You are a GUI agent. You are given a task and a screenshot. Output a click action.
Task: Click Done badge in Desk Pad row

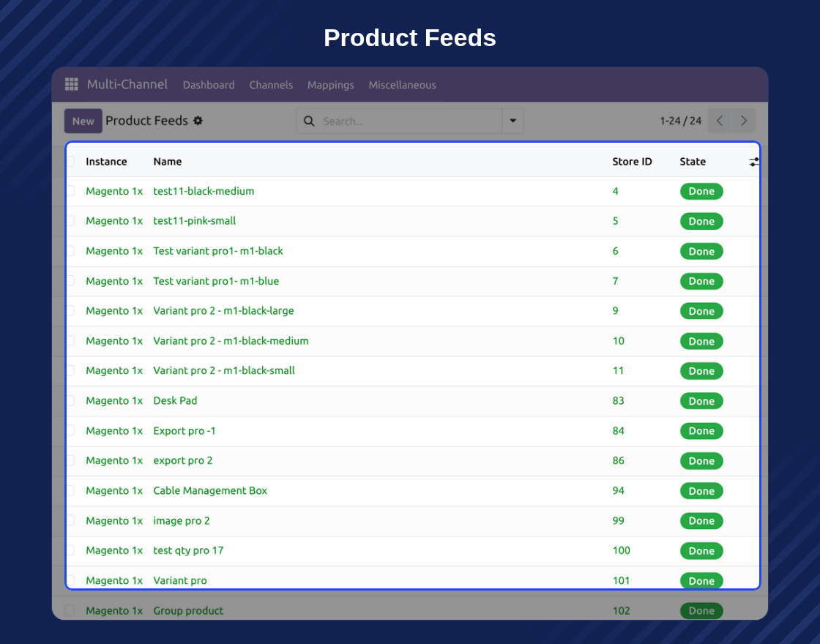tap(701, 401)
